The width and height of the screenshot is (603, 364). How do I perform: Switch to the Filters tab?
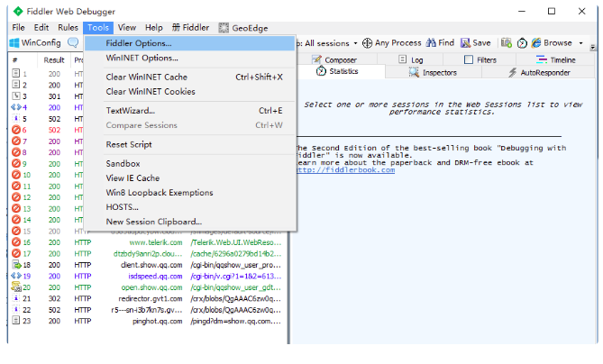tap(480, 59)
